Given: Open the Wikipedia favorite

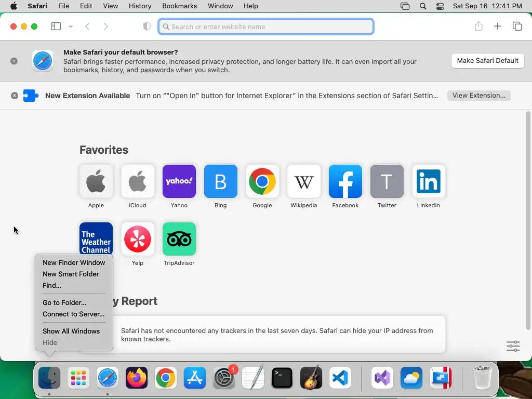Looking at the screenshot, I should pos(303,181).
